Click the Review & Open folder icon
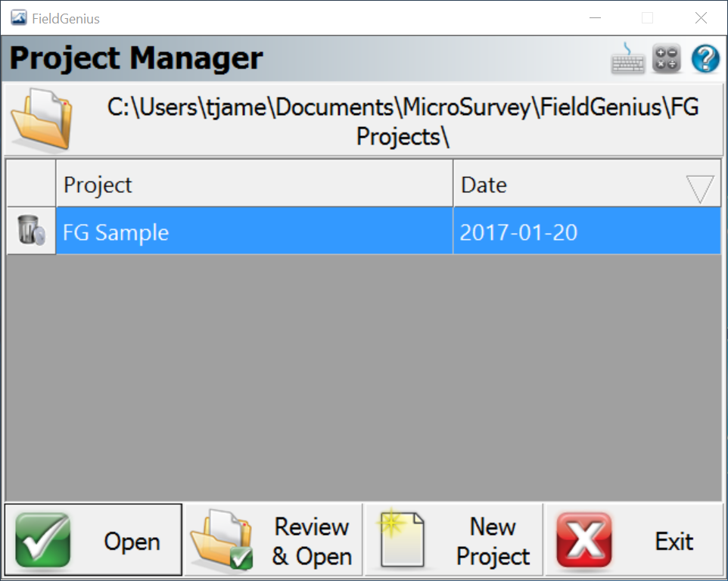The width and height of the screenshot is (728, 581). 221,540
